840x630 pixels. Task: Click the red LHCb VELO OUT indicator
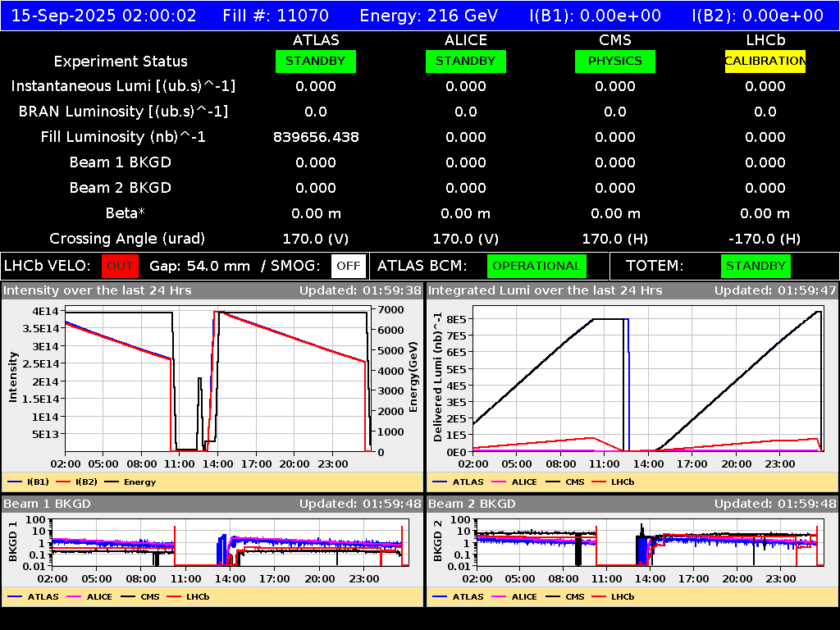pyautogui.click(x=120, y=266)
